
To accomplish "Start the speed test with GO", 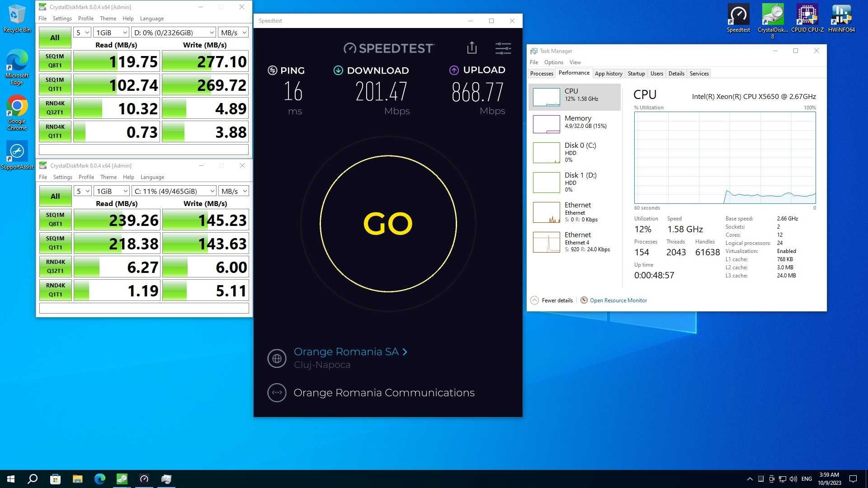I will pyautogui.click(x=388, y=224).
